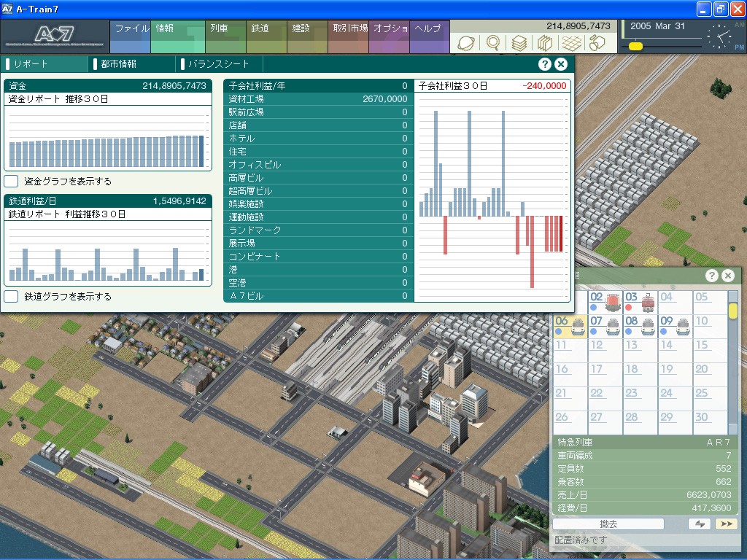Switch to the 都市情報 tab

tap(118, 64)
